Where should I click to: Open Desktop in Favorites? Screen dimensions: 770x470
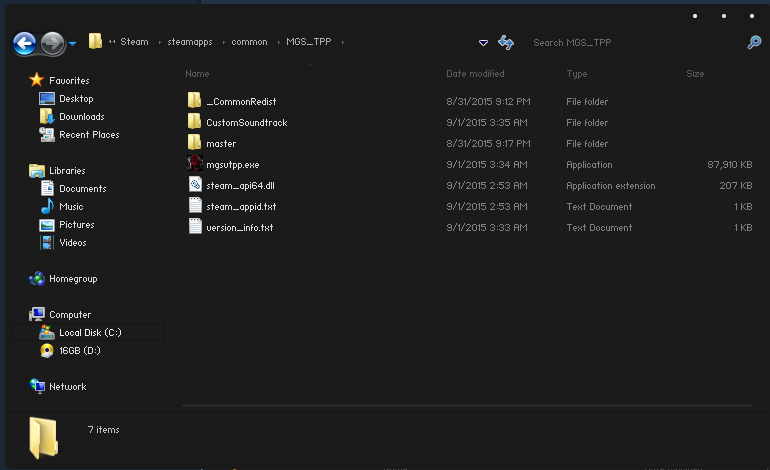[x=76, y=99]
